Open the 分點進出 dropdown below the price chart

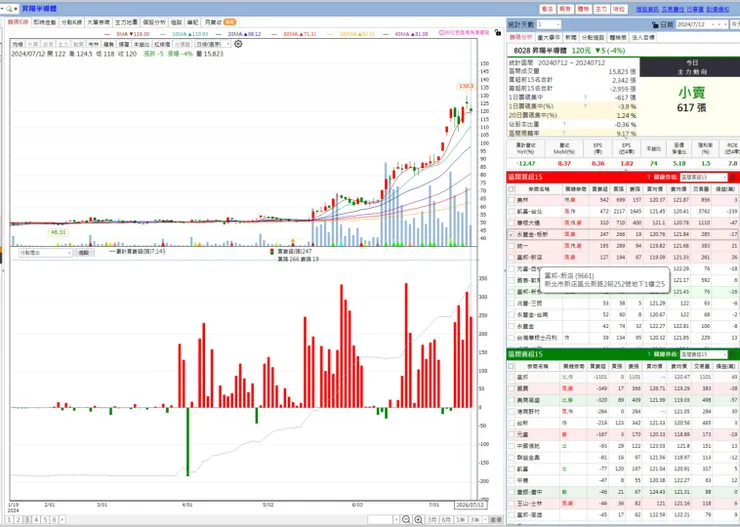(45, 253)
